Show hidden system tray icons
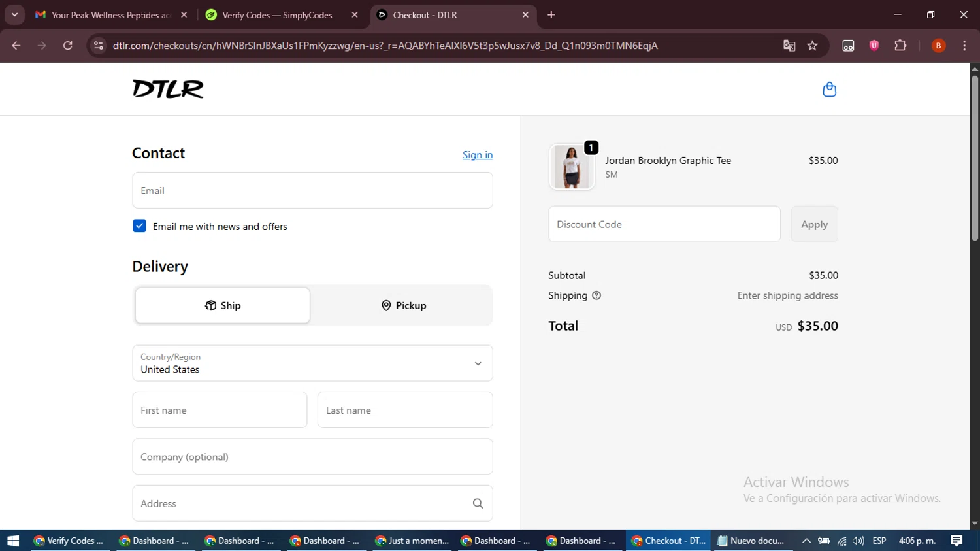The height and width of the screenshot is (551, 980). pyautogui.click(x=806, y=541)
